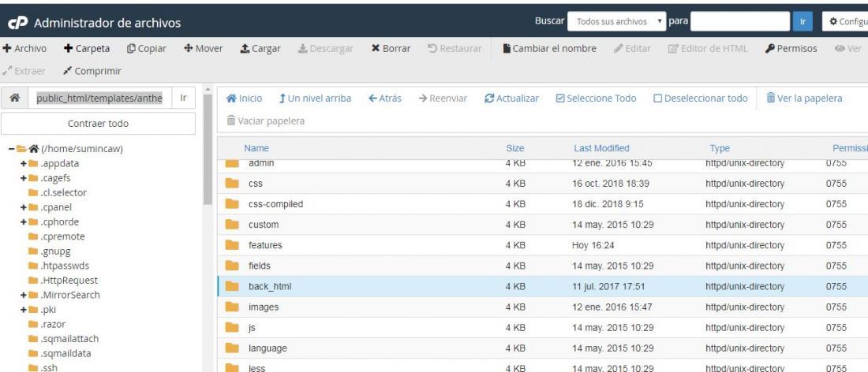Select the back_html folder name
Screen dimensions: 868x372
point(270,286)
